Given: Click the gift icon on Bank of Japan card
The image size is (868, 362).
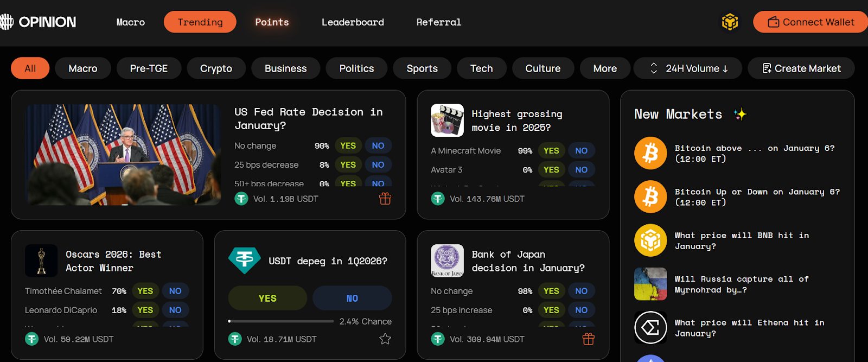Looking at the screenshot, I should [588, 339].
